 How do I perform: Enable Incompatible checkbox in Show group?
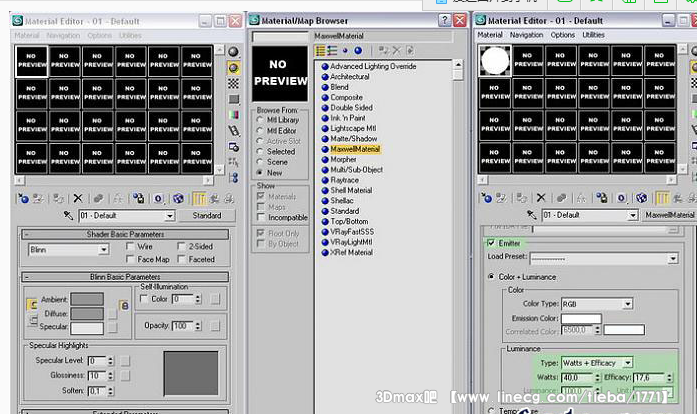pos(261,217)
